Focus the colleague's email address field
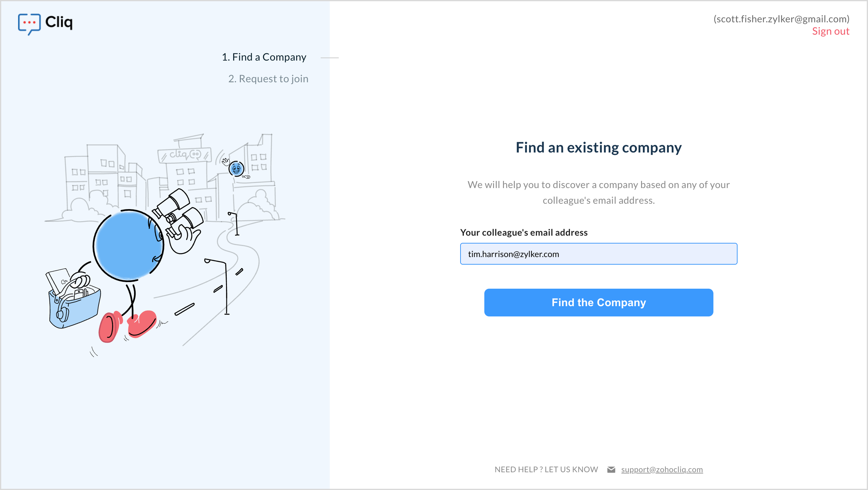868x490 pixels. coord(599,254)
